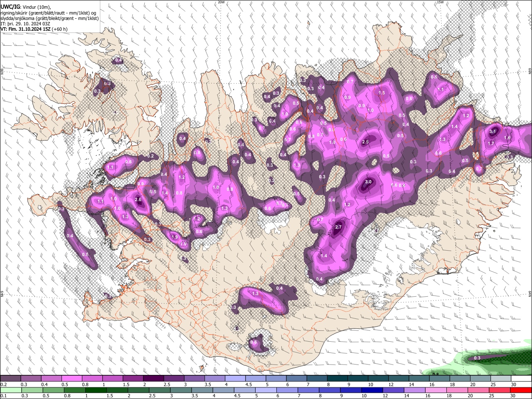
Task: Click the 1.5 value label in the north
Action: point(382,93)
